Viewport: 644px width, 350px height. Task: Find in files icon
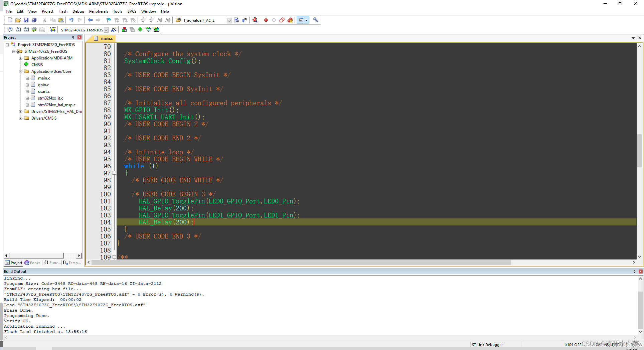(x=178, y=20)
